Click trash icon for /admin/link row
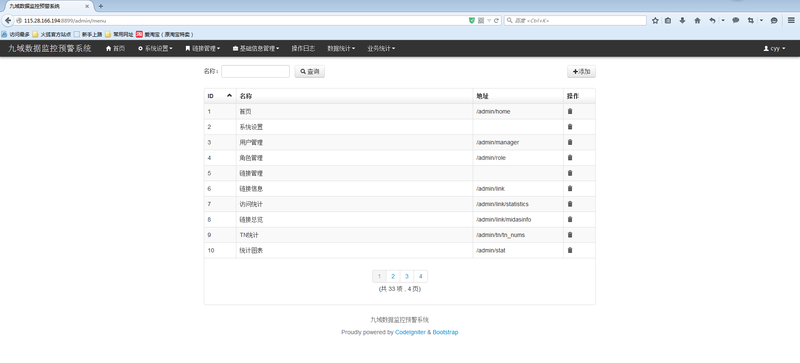 point(570,188)
